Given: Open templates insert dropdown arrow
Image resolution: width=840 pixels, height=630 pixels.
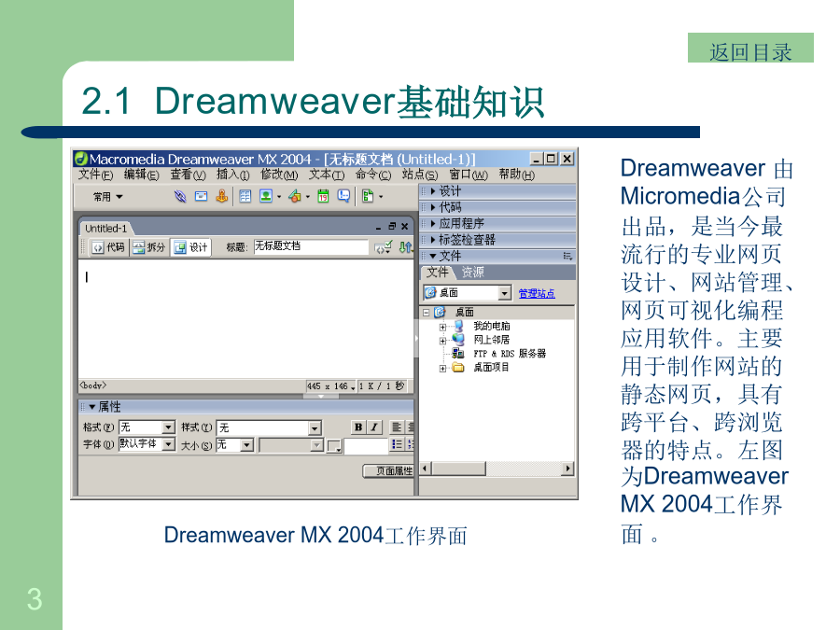Looking at the screenshot, I should pyautogui.click(x=381, y=197).
